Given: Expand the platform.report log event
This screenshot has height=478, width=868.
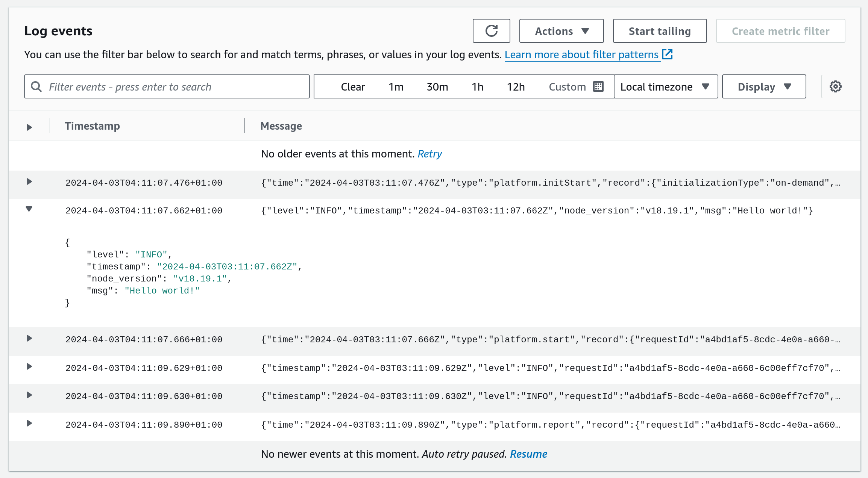Looking at the screenshot, I should click(x=29, y=424).
